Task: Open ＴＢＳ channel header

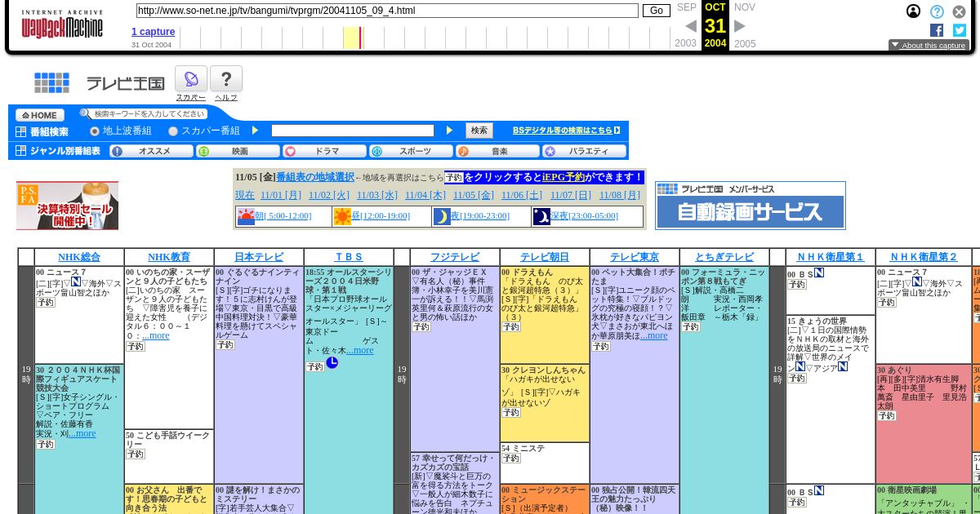Action: pos(349,257)
